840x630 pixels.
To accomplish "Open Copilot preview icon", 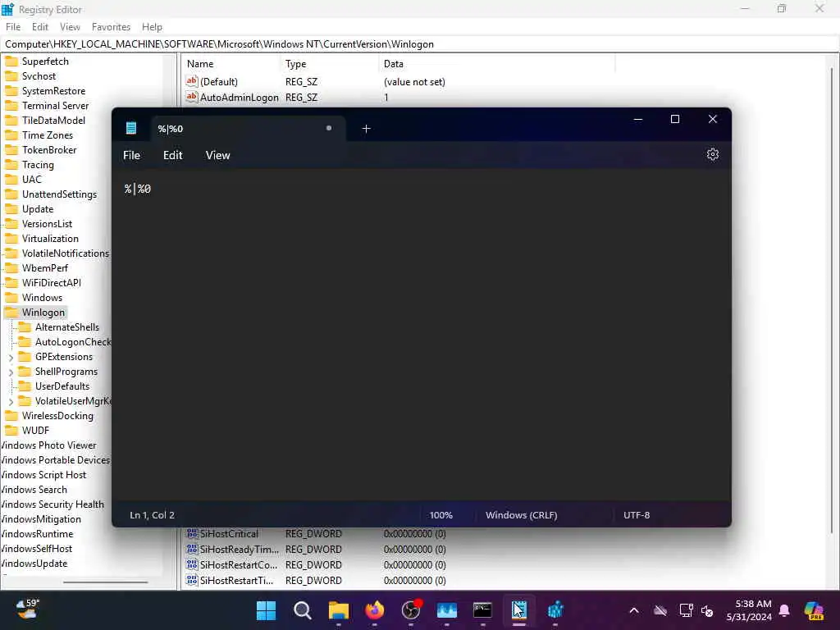I will pyautogui.click(x=814, y=610).
